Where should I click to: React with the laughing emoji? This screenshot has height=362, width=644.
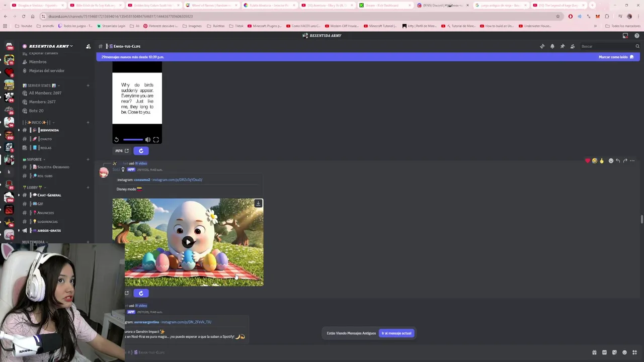[x=594, y=161]
